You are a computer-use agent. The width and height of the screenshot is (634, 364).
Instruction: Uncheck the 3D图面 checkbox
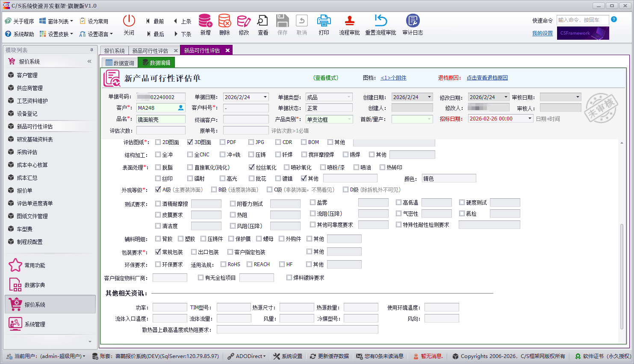coord(190,142)
